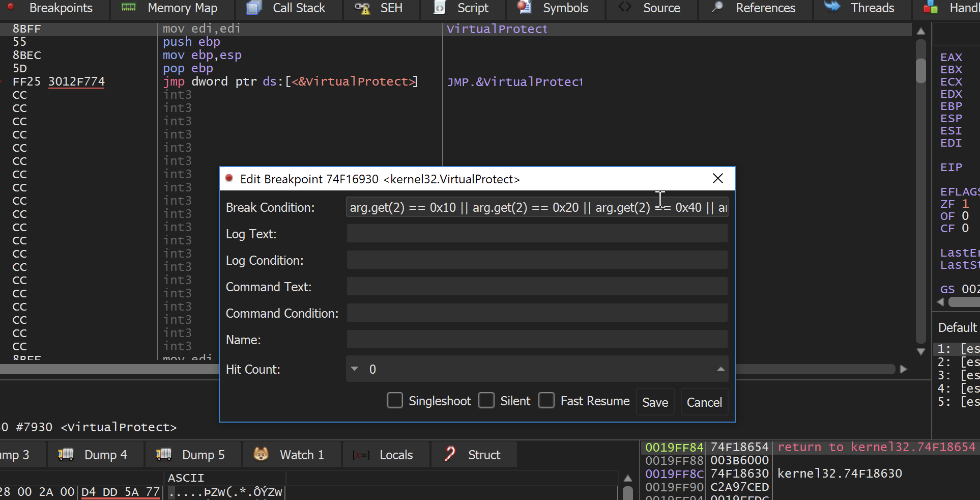Close the Edit Breakpoint dialog

pos(718,179)
